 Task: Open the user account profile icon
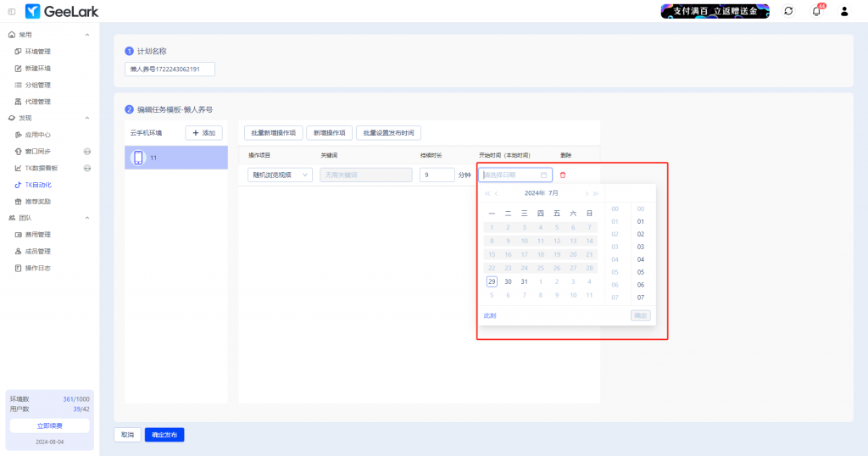pyautogui.click(x=843, y=11)
